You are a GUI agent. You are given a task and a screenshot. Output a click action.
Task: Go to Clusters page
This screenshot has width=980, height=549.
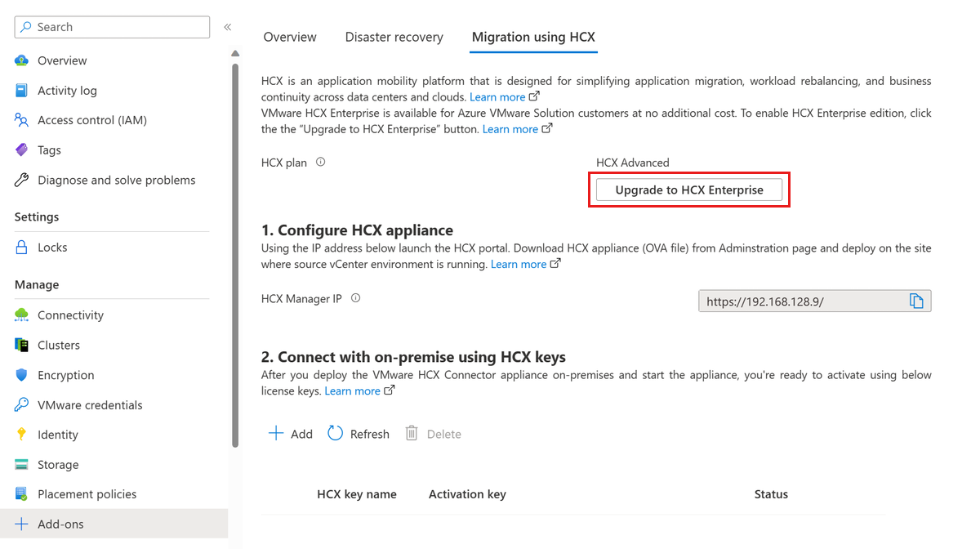point(59,345)
